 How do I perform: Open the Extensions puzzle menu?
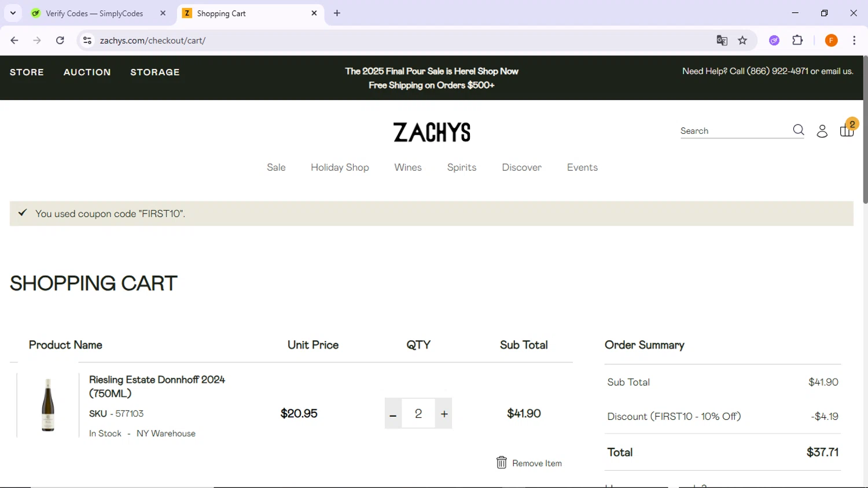pyautogui.click(x=797, y=41)
